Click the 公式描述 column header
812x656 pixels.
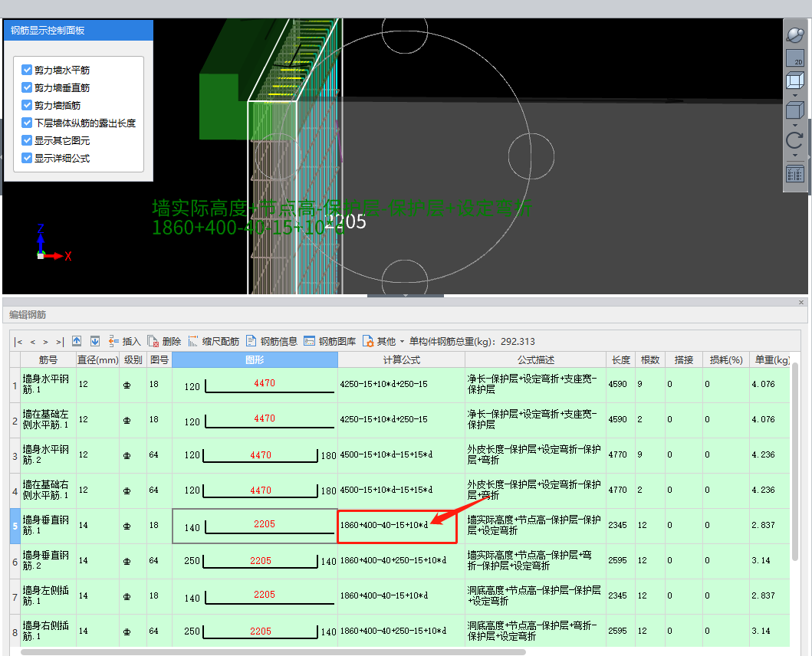(535, 360)
